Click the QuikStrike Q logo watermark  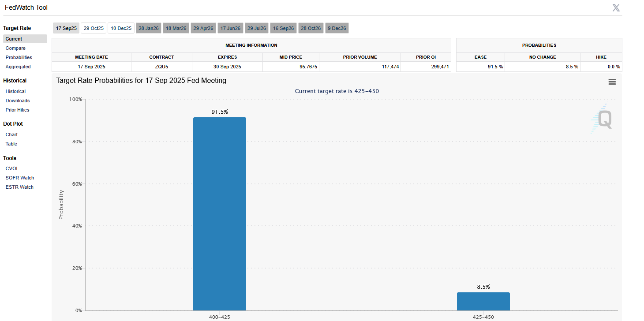[x=603, y=119]
